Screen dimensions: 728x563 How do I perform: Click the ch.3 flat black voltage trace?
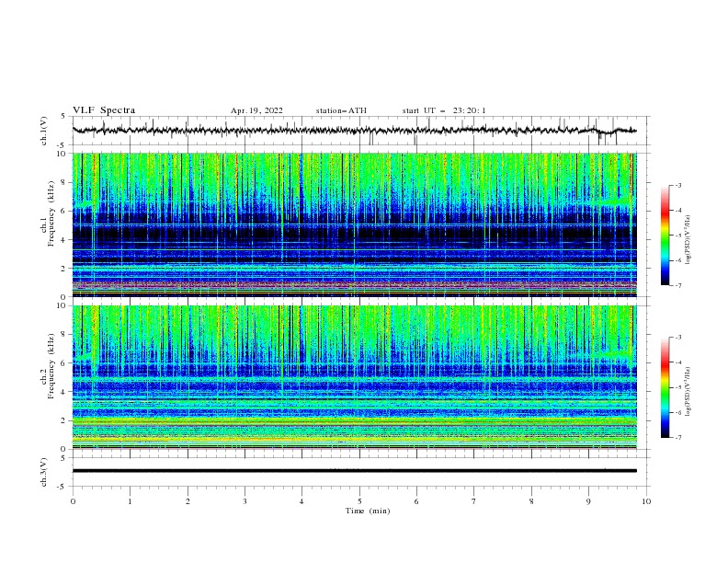(354, 471)
